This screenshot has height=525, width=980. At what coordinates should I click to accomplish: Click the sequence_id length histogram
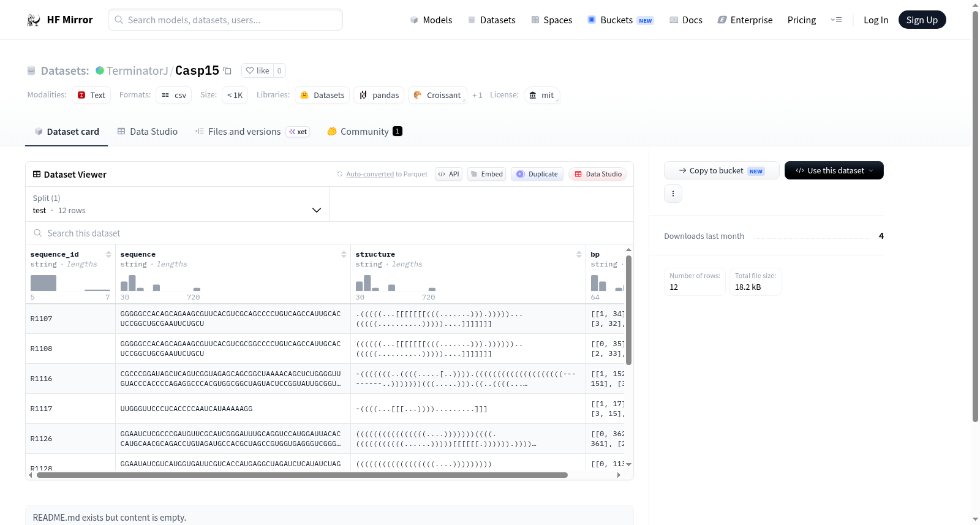(70, 283)
